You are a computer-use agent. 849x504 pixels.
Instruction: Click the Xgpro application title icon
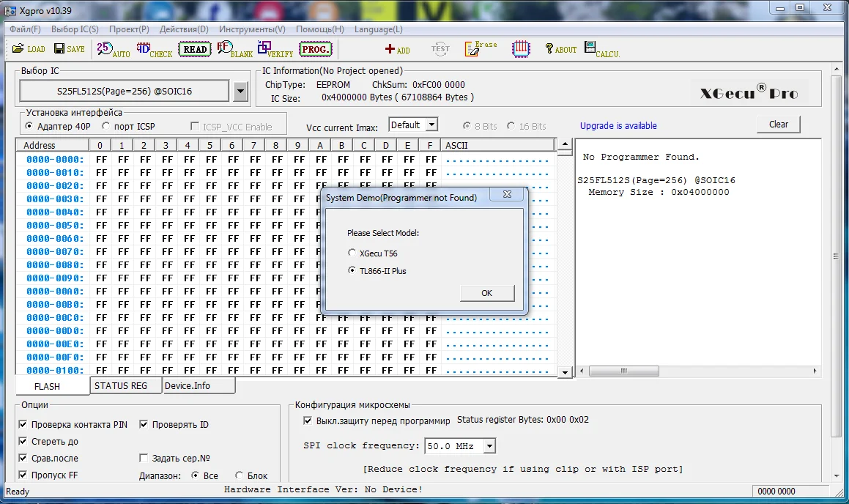tap(10, 10)
